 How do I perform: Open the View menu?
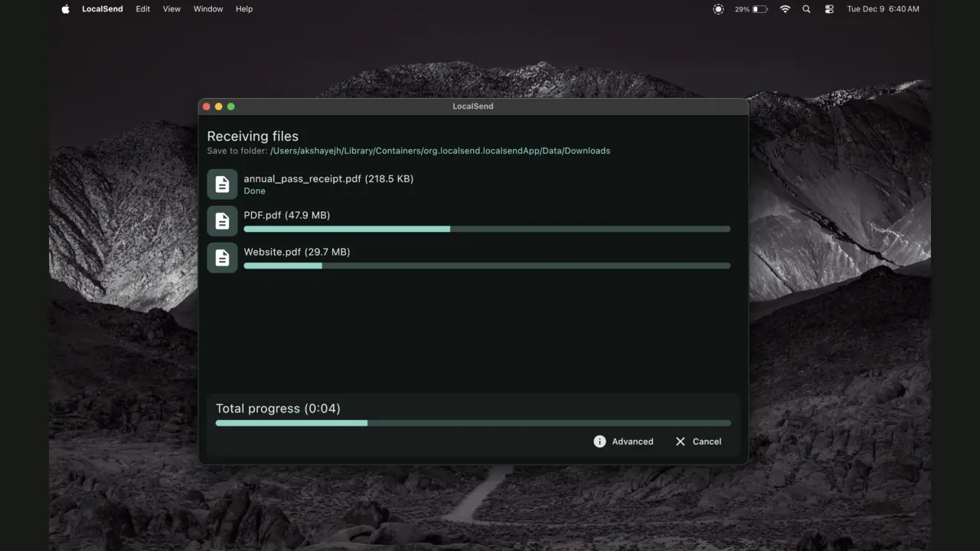(171, 9)
